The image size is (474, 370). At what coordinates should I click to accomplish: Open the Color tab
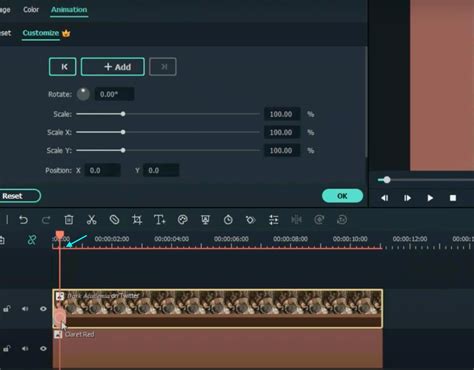pos(31,9)
